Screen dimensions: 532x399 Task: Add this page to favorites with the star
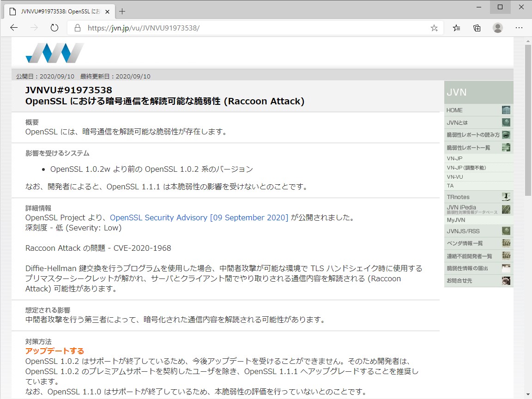pos(434,28)
